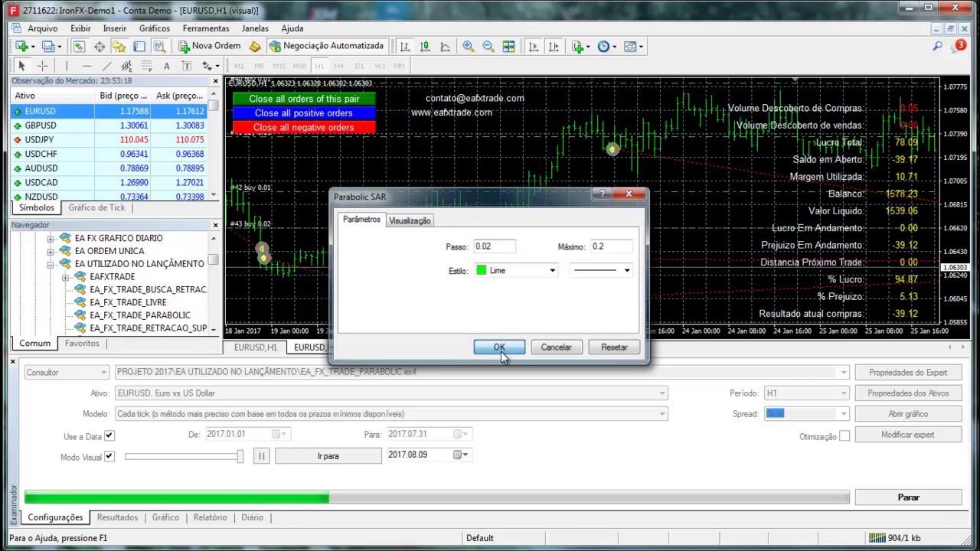
Task: Select the horizontal line drawing tool
Action: 87,67
